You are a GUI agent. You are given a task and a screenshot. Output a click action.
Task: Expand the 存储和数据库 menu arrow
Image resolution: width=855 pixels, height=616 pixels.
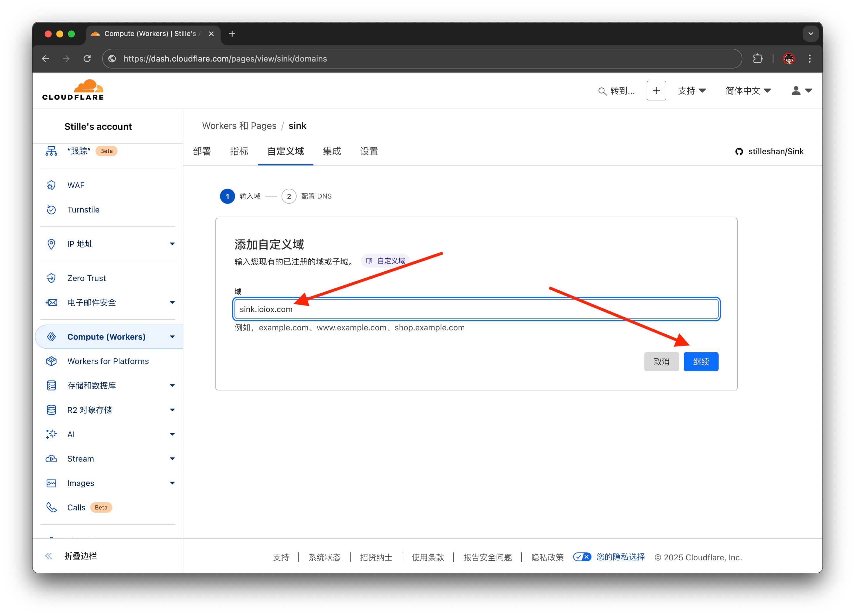172,385
